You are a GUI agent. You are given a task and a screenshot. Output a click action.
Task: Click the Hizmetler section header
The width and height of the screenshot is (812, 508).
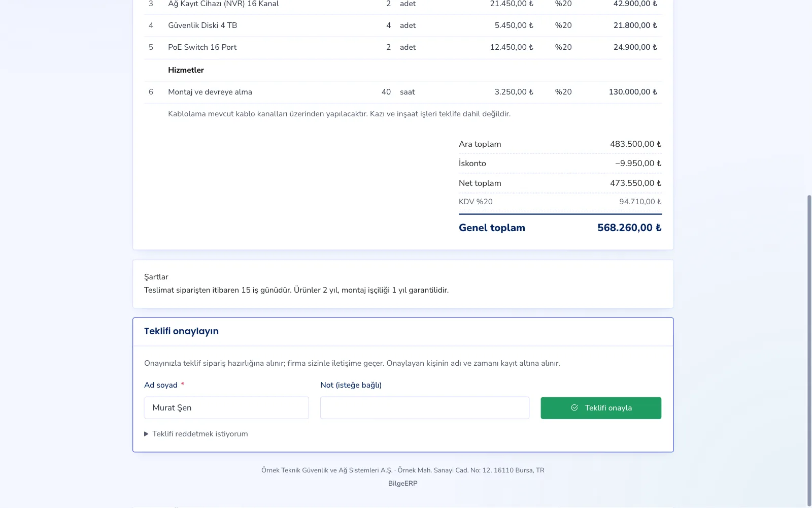click(x=186, y=70)
